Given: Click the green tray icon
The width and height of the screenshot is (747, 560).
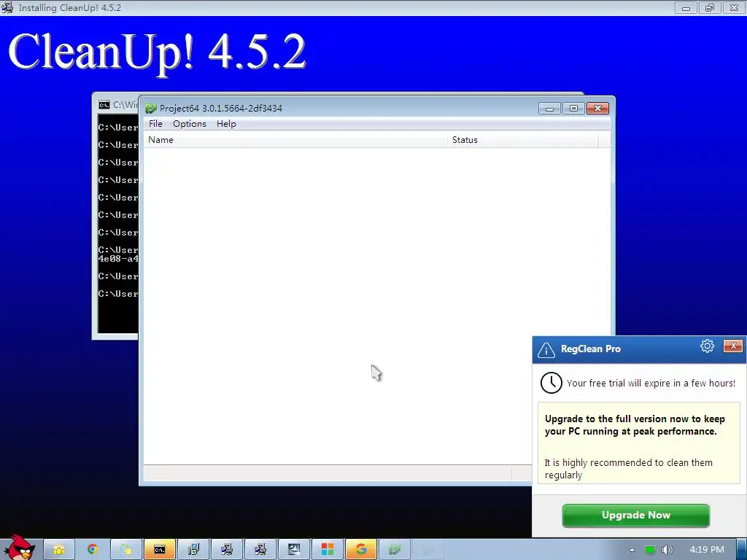Looking at the screenshot, I should point(650,550).
